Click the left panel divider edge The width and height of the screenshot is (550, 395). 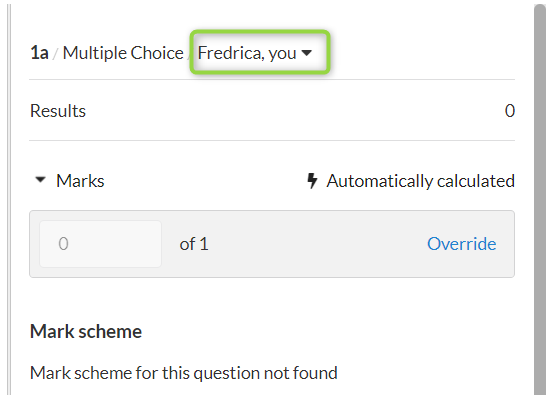(x=9, y=199)
